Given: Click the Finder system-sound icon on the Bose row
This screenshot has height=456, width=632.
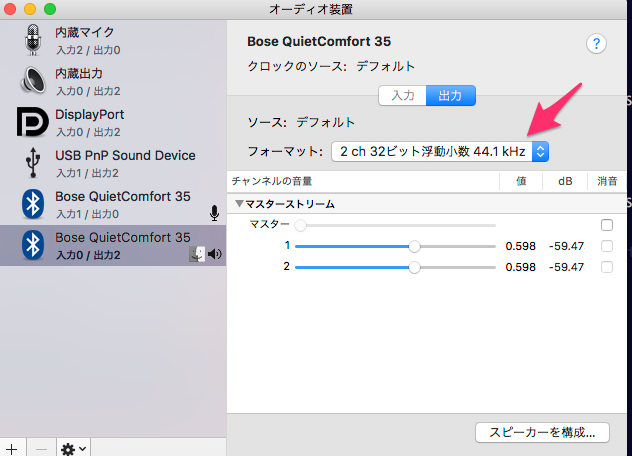Looking at the screenshot, I should [x=197, y=254].
